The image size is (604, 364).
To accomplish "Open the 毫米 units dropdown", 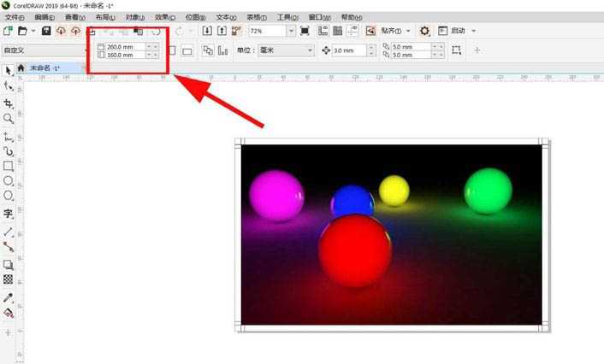I will [286, 50].
